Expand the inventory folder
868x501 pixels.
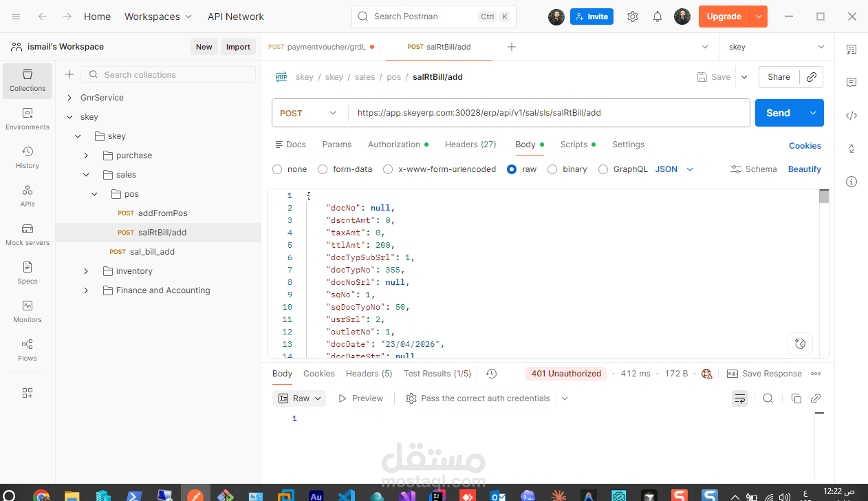click(x=86, y=271)
